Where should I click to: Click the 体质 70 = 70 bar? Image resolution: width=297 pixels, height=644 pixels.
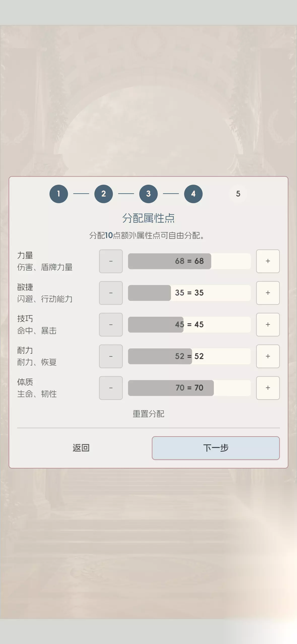[189, 388]
